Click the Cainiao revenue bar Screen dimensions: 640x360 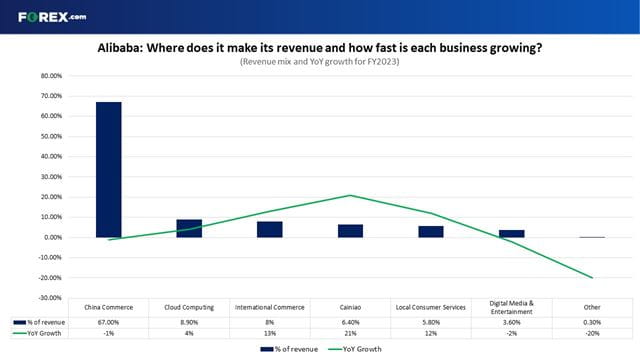point(350,231)
